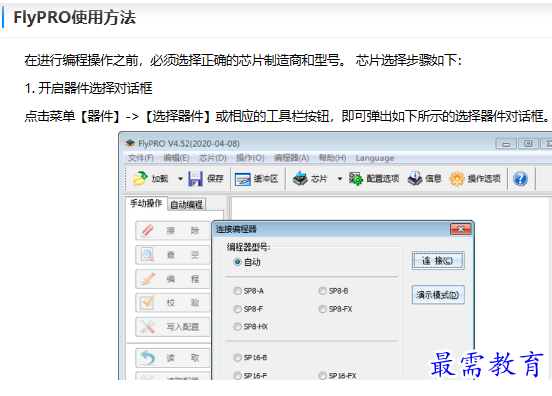This screenshot has width=552, height=396.
Task: Open the 芯片(D) menu
Action: pyautogui.click(x=213, y=158)
